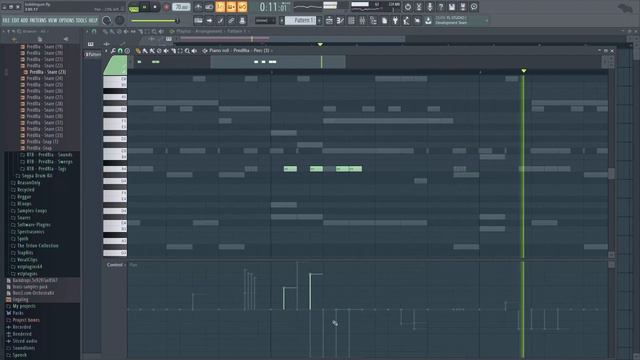640x360 pixels.
Task: Click the piano roll vertical scrollbar handle
Action: point(611,173)
